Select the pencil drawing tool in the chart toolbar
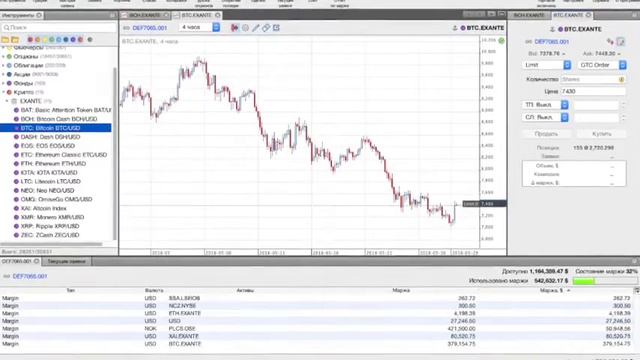The height and width of the screenshot is (360, 640). coord(256,28)
